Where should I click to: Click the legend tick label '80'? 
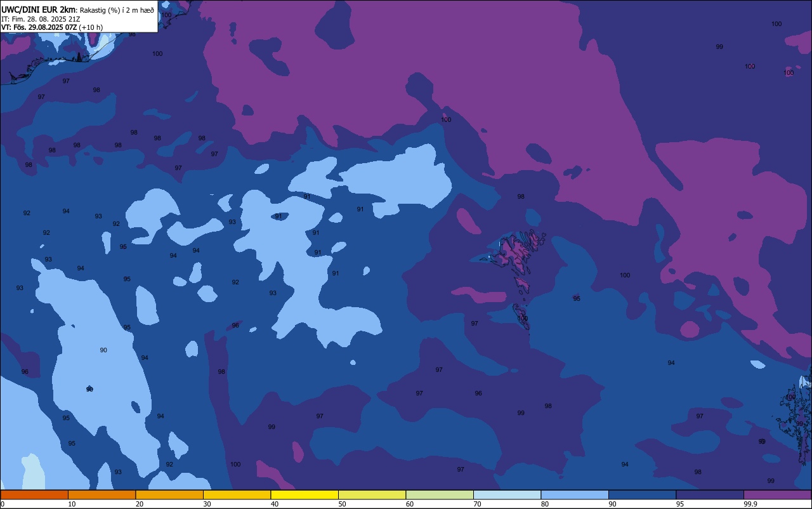(x=545, y=504)
